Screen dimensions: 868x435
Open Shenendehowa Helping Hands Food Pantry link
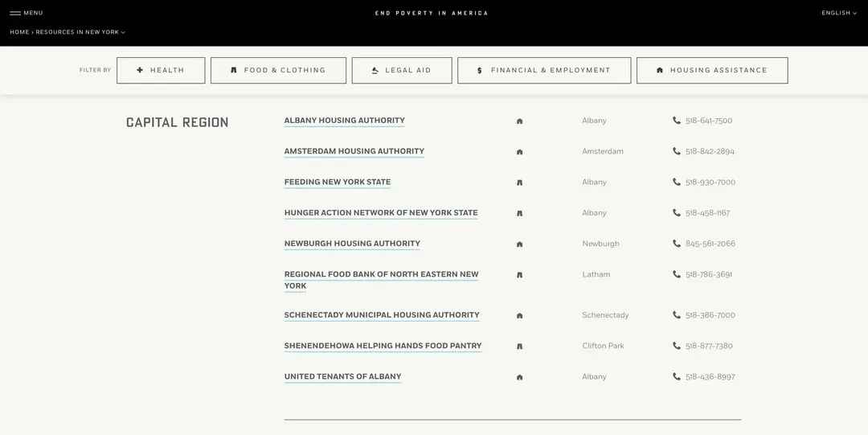tap(383, 345)
